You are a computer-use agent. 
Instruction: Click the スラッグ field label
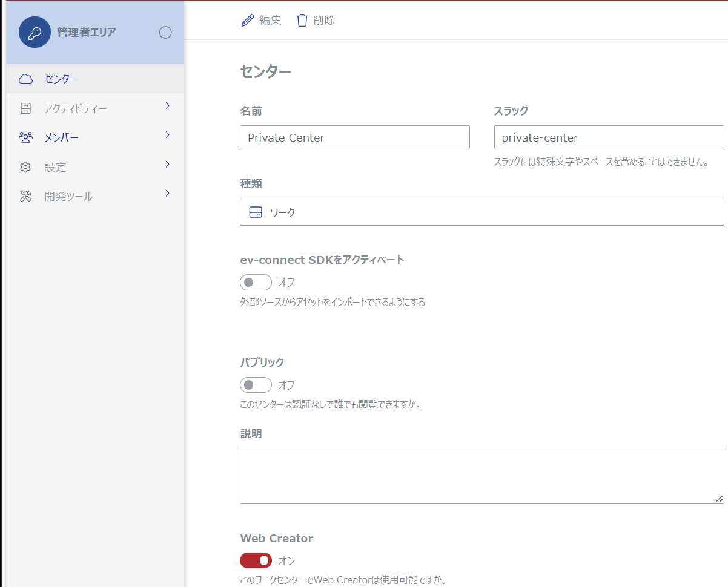[511, 111]
